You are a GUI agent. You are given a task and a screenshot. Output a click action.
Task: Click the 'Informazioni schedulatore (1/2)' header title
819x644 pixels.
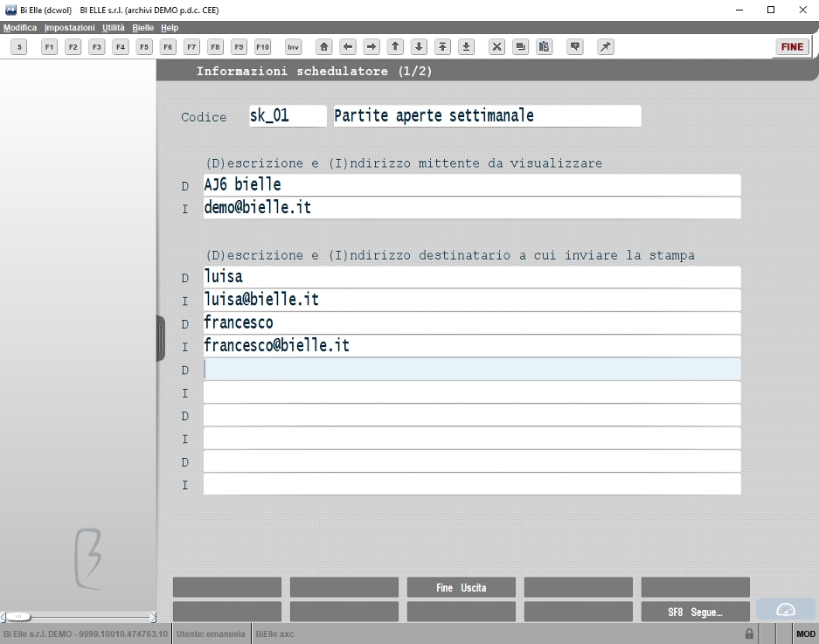315,71
